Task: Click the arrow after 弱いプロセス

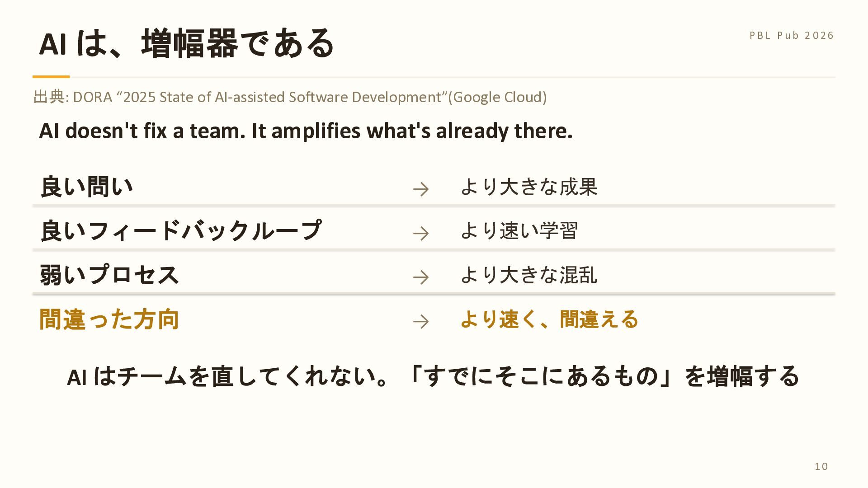Action: point(421,277)
